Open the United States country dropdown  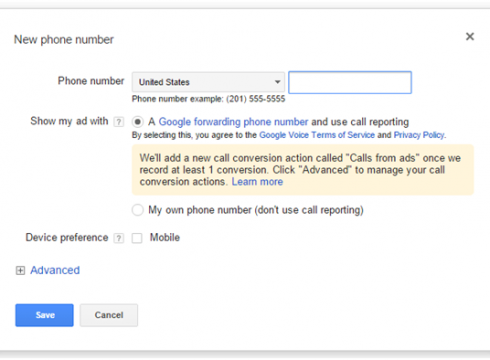pyautogui.click(x=208, y=82)
